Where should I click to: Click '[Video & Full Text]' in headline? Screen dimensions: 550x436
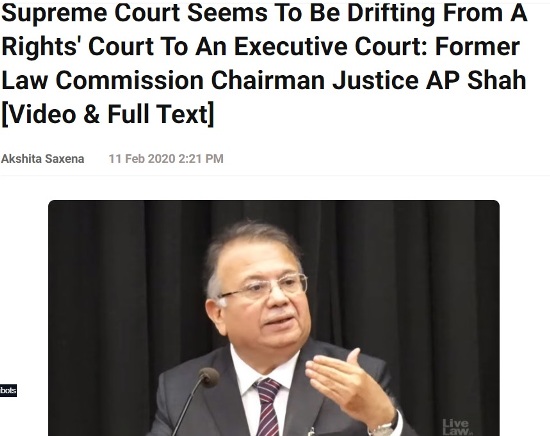click(107, 114)
